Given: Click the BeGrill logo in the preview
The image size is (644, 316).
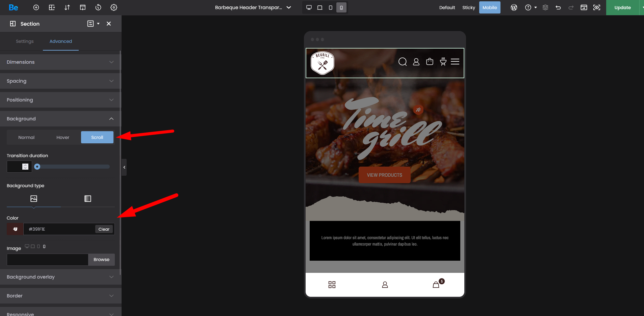Looking at the screenshot, I should point(323,63).
